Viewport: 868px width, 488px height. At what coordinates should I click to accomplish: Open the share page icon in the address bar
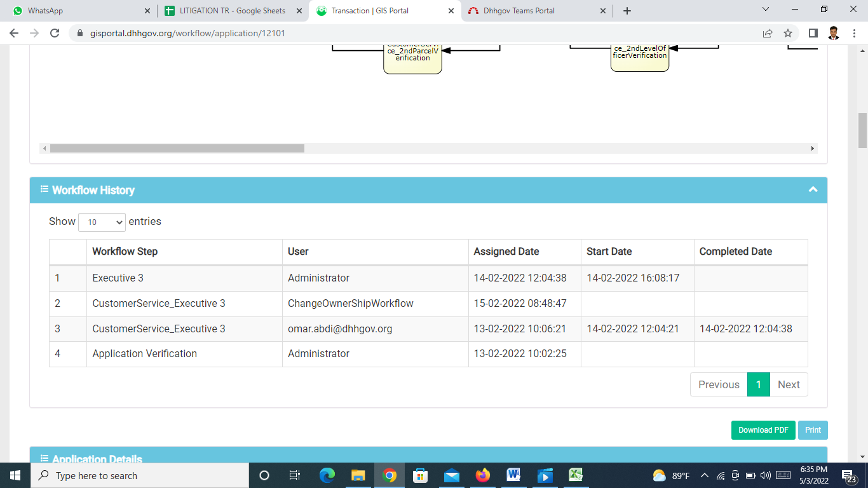click(x=768, y=33)
